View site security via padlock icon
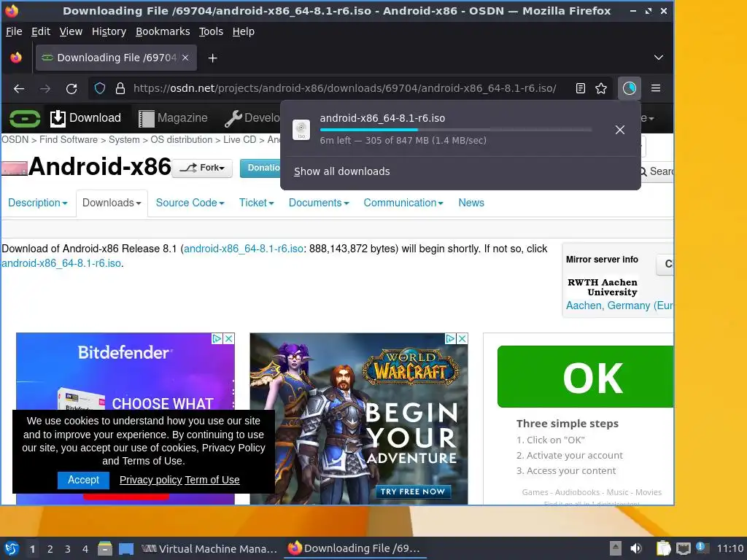The image size is (747, 560). [120, 88]
